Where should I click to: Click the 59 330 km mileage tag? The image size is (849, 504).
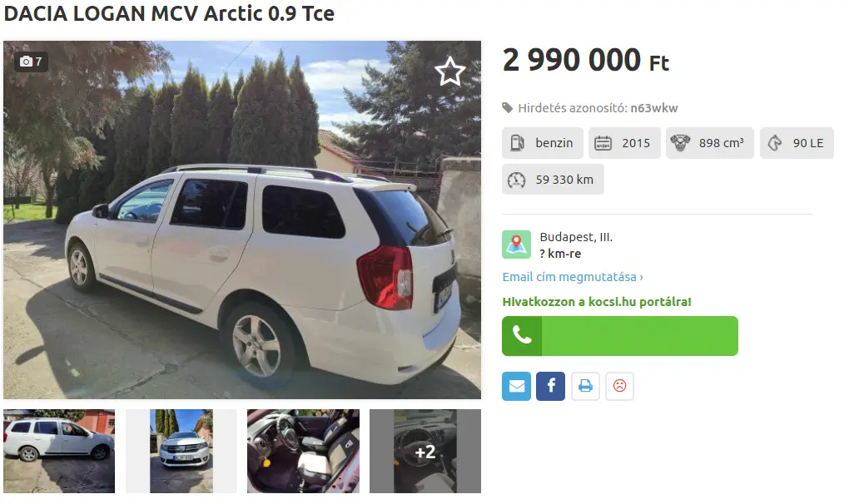click(553, 180)
